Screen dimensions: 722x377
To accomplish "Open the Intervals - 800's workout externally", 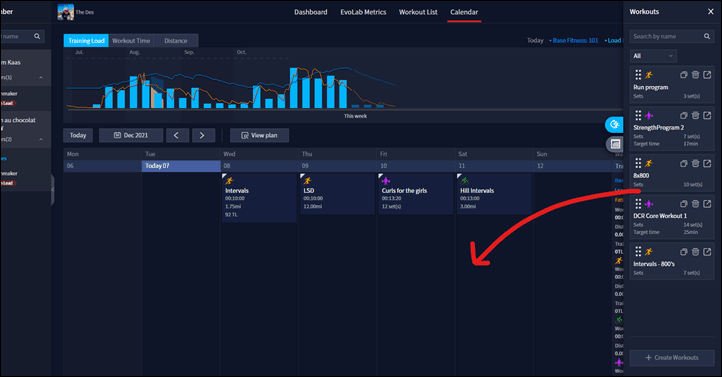I will coord(707,252).
